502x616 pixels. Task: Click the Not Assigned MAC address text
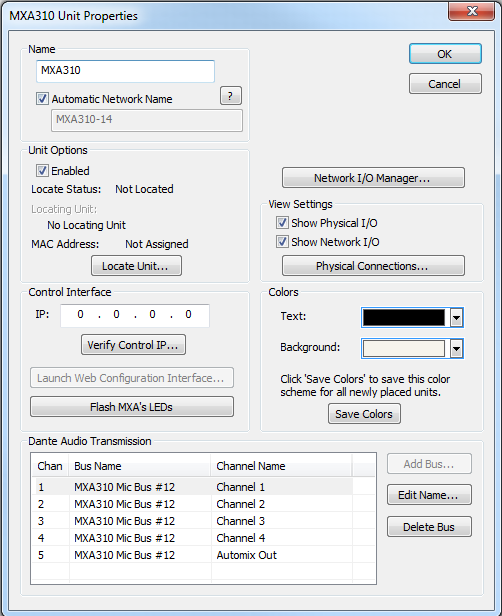tap(157, 244)
